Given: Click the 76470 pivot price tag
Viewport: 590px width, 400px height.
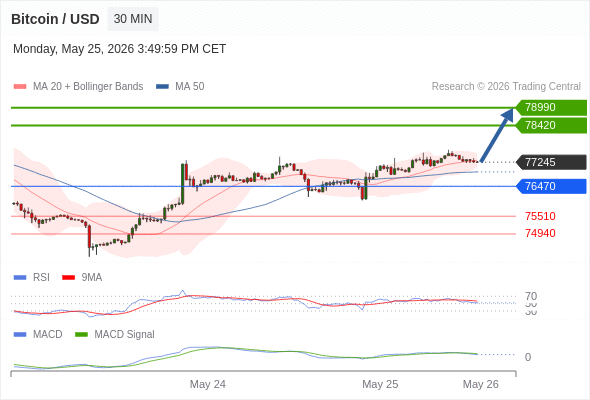Looking at the screenshot, I should point(551,186).
